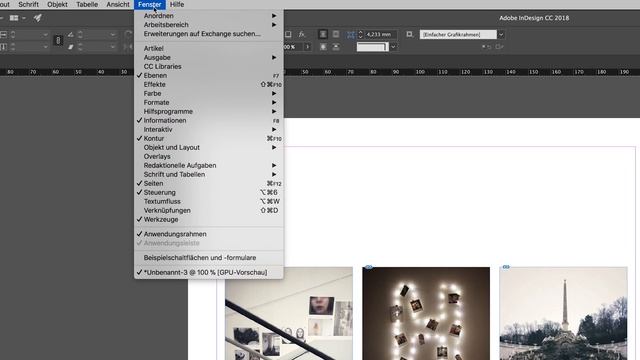Select the fit content proportionally icon

(336, 35)
